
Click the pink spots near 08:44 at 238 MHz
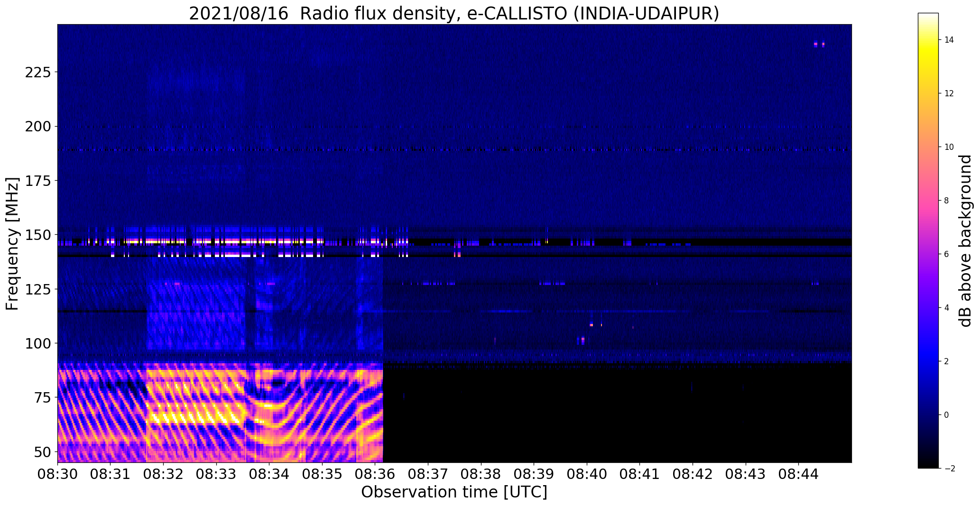point(819,45)
